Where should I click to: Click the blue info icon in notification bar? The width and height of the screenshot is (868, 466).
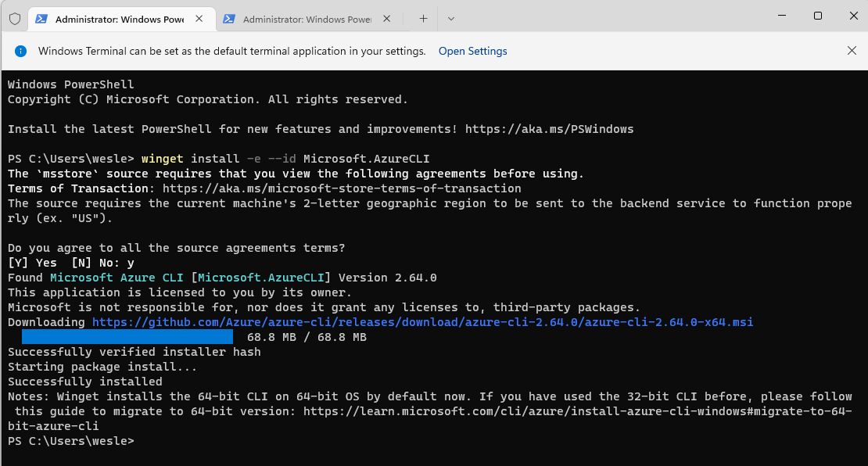[20, 51]
